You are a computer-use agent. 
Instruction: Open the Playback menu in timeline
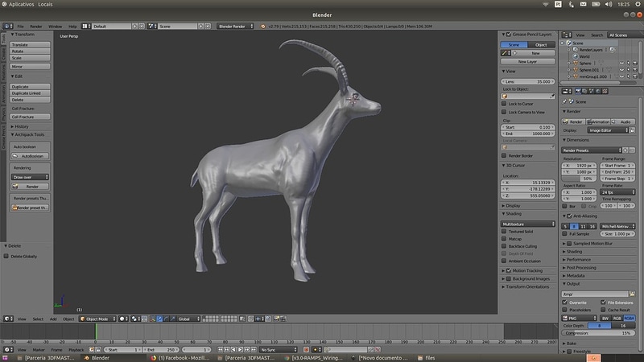[76, 350]
